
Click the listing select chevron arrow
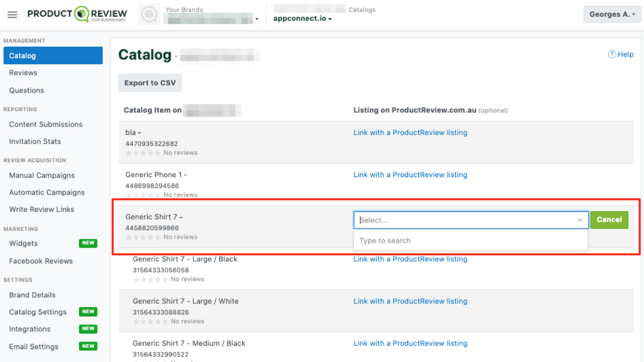tap(580, 220)
